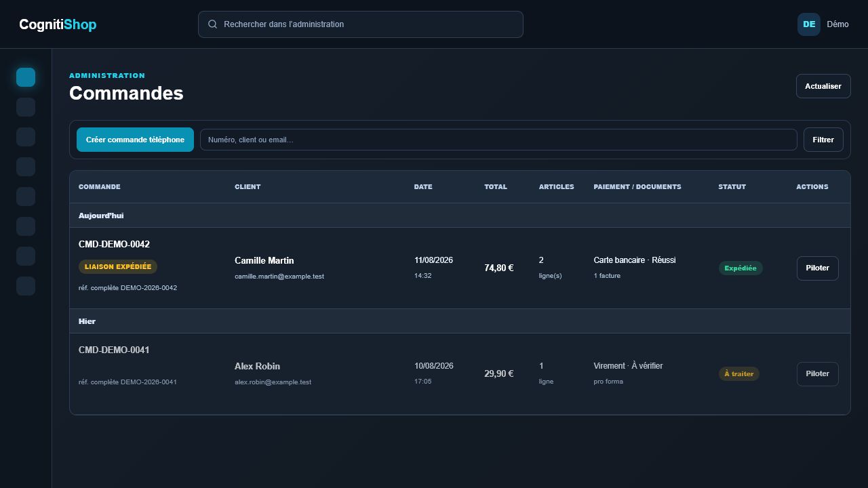Apply the filter with the Filtrer button

(823, 140)
